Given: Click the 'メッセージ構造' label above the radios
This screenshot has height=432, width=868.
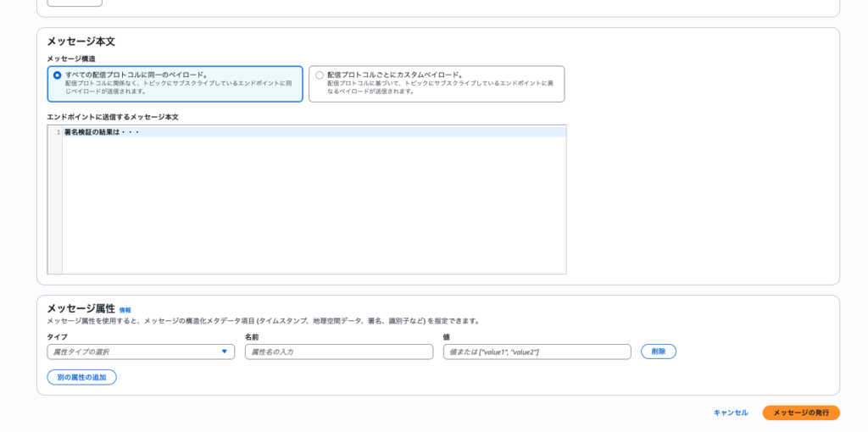Looking at the screenshot, I should (x=71, y=58).
